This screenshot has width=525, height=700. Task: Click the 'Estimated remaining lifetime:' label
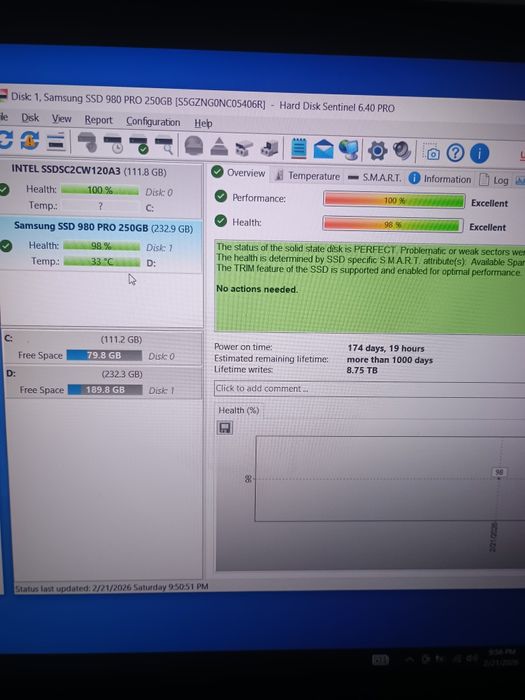coord(271,358)
